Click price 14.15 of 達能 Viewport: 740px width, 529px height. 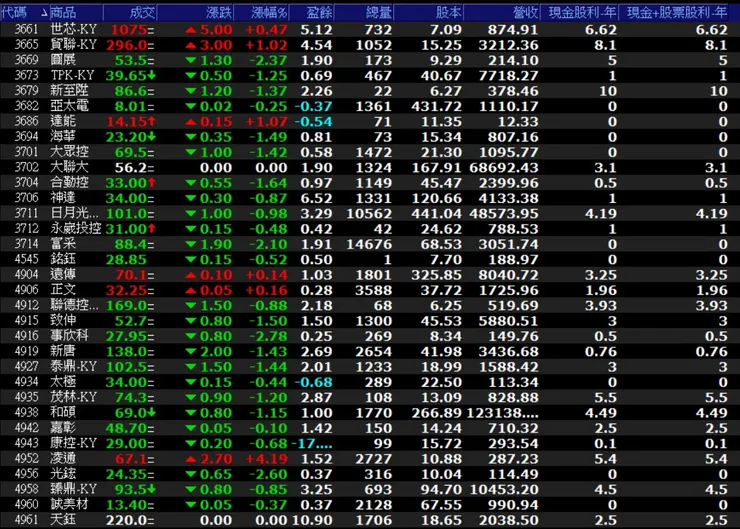click(127, 122)
